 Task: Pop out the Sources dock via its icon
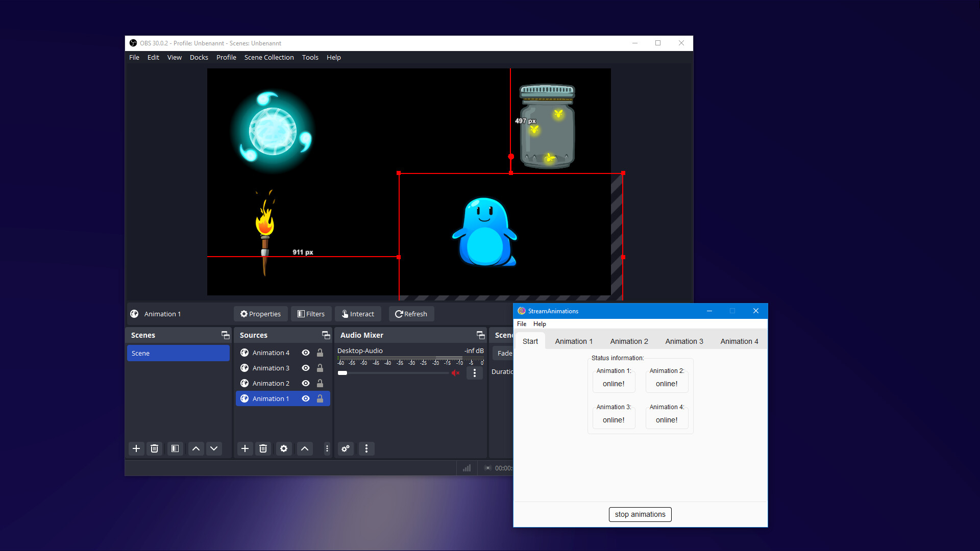coord(326,335)
